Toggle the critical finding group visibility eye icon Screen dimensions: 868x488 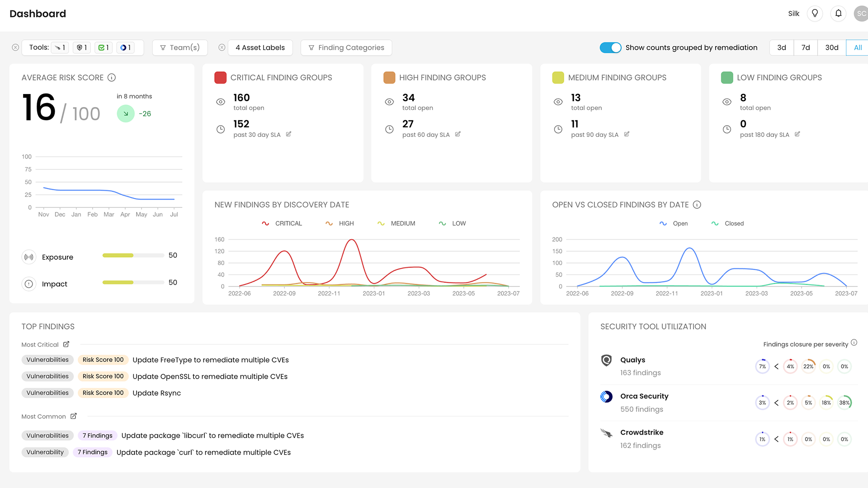point(221,101)
